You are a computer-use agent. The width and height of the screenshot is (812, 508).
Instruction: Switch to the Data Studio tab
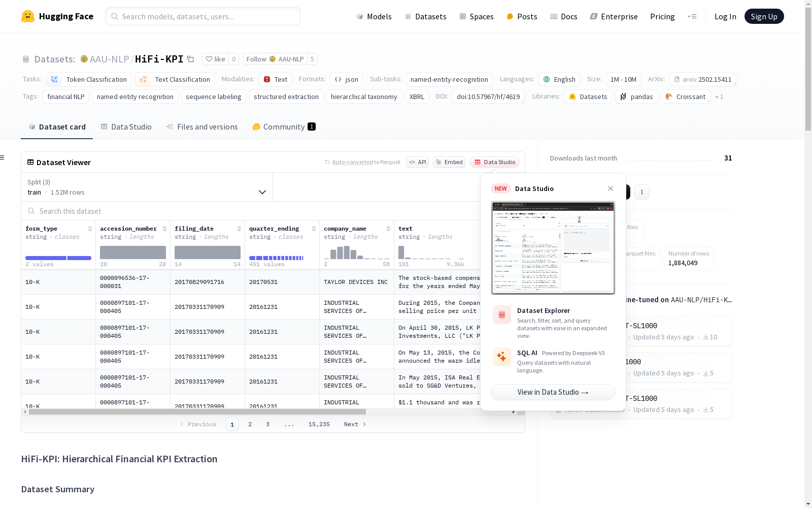[126, 127]
